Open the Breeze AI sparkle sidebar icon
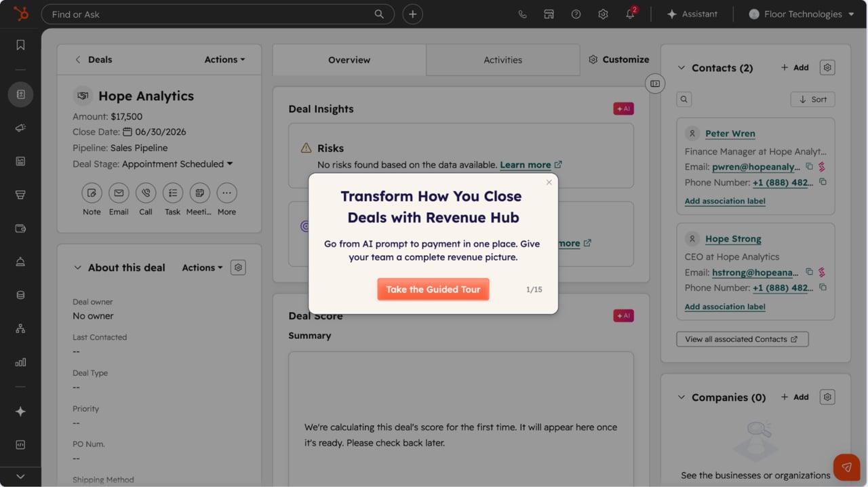This screenshot has height=487, width=868. tap(20, 412)
